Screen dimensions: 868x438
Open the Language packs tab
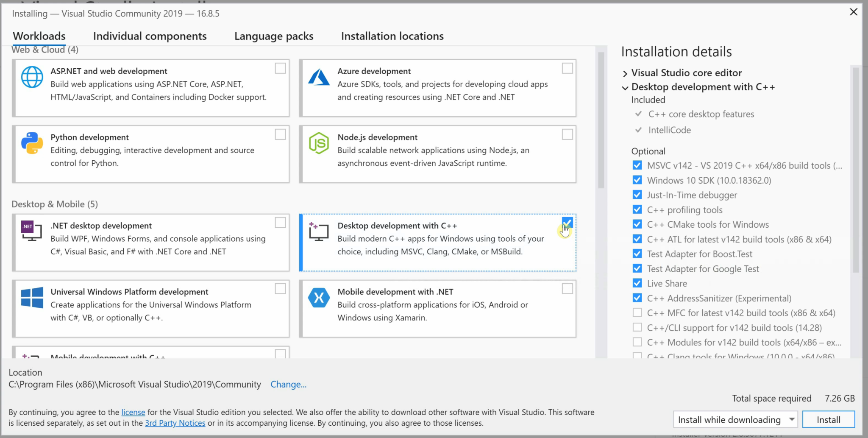273,36
